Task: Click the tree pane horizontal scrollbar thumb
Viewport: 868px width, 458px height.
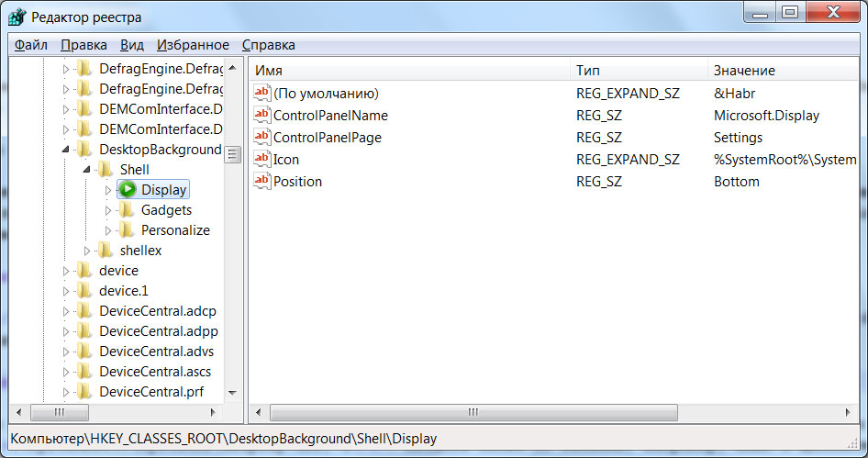Action: [x=60, y=413]
